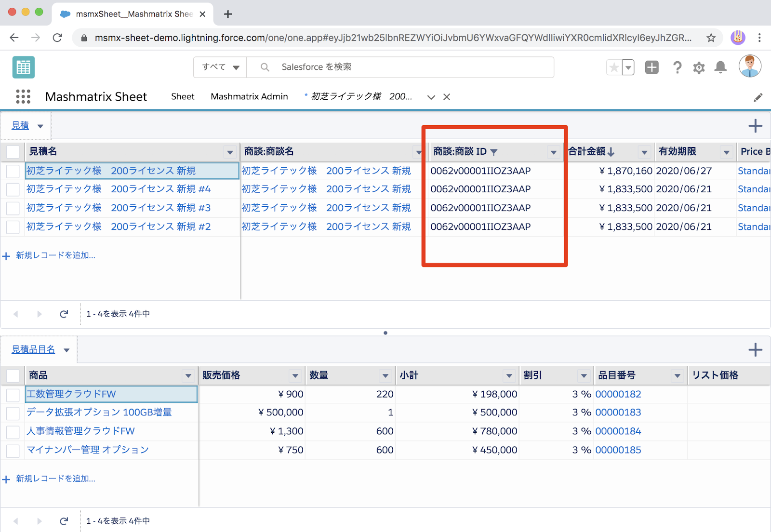This screenshot has height=532, width=771.
Task: Open the user profile avatar
Action: tap(750, 66)
